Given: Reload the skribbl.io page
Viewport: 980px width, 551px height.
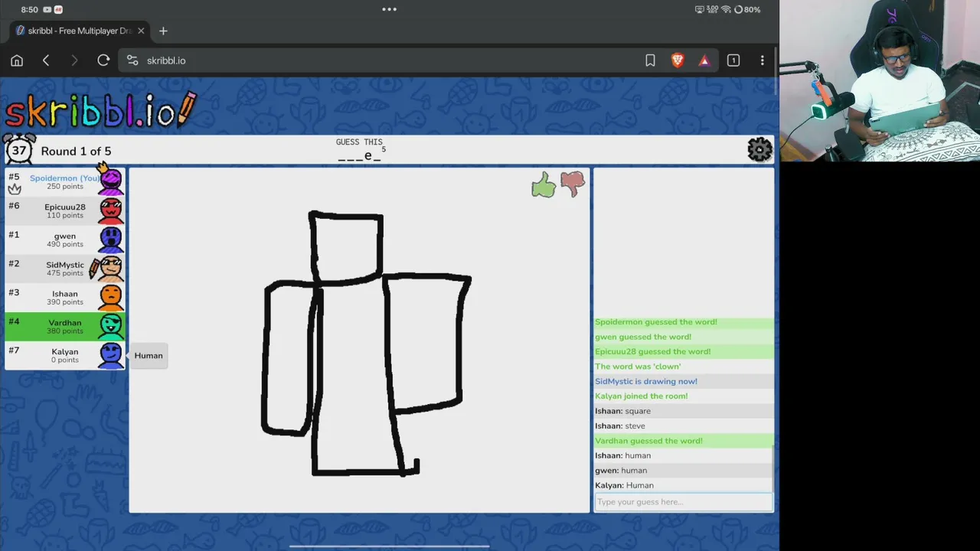Looking at the screenshot, I should coord(103,60).
